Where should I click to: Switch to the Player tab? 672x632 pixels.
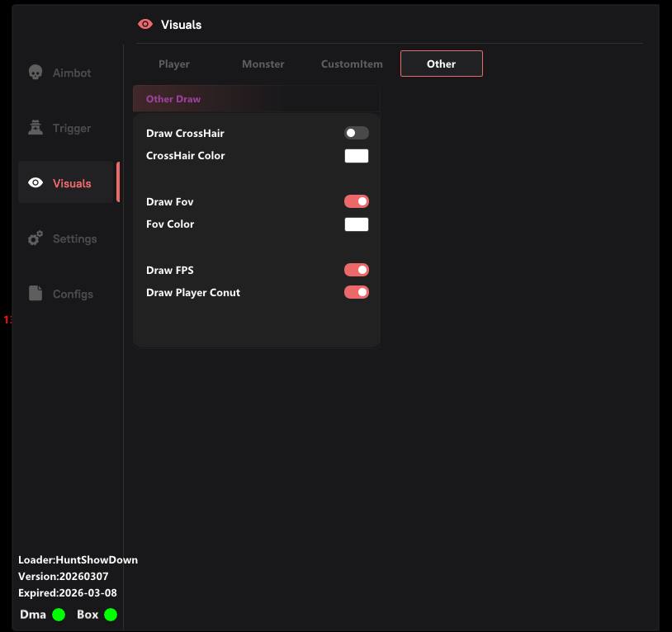tap(174, 64)
